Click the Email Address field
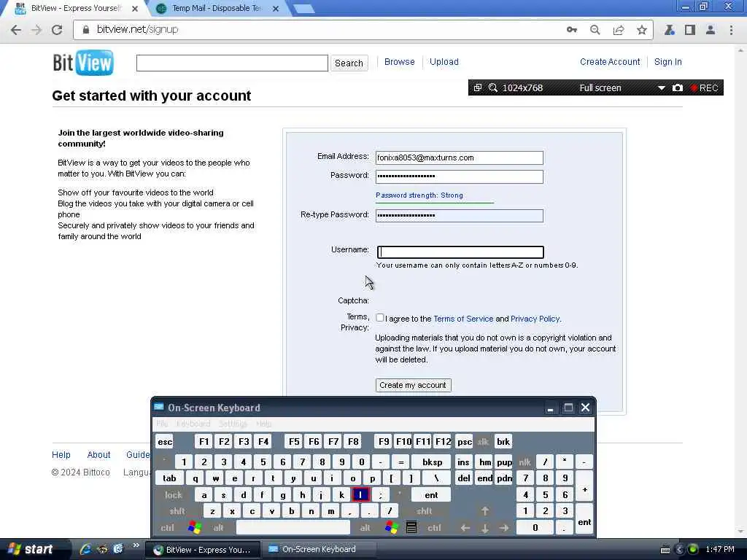The image size is (747, 560). click(460, 157)
